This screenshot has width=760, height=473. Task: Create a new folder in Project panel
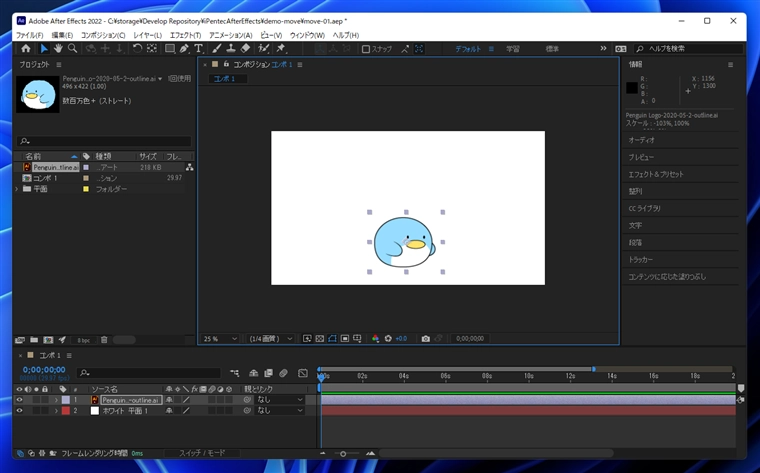click(34, 340)
